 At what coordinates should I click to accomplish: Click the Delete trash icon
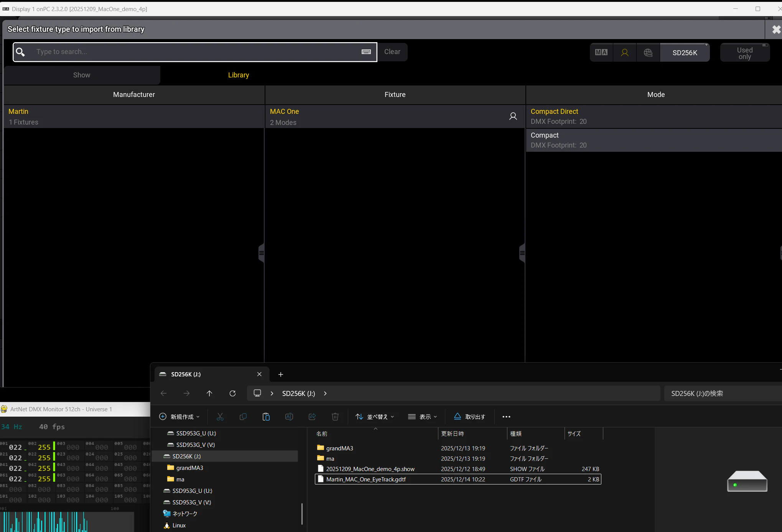(x=335, y=417)
